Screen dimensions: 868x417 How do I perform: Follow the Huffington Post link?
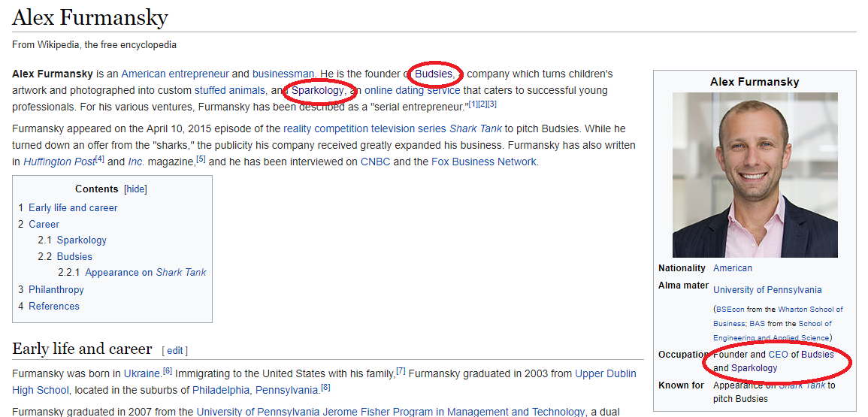click(x=59, y=162)
